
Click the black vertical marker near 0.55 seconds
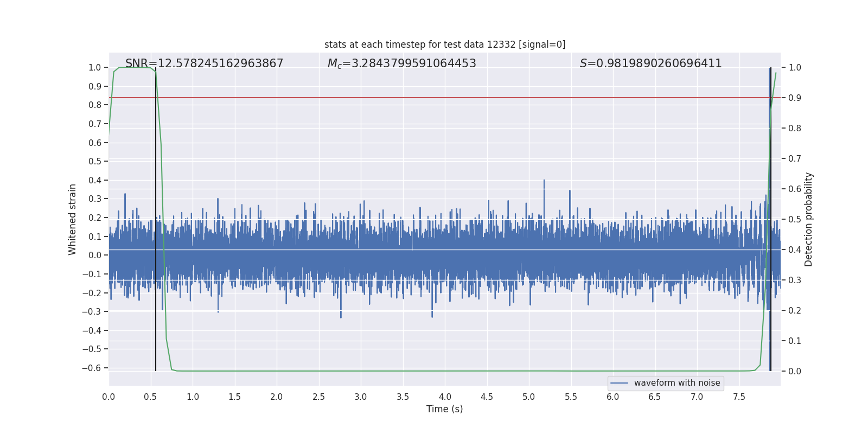coord(156,219)
